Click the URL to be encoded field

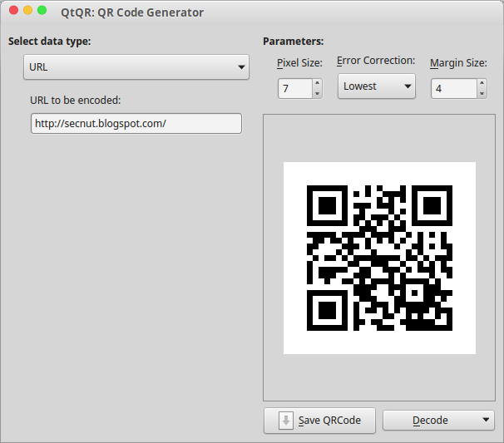pos(136,123)
